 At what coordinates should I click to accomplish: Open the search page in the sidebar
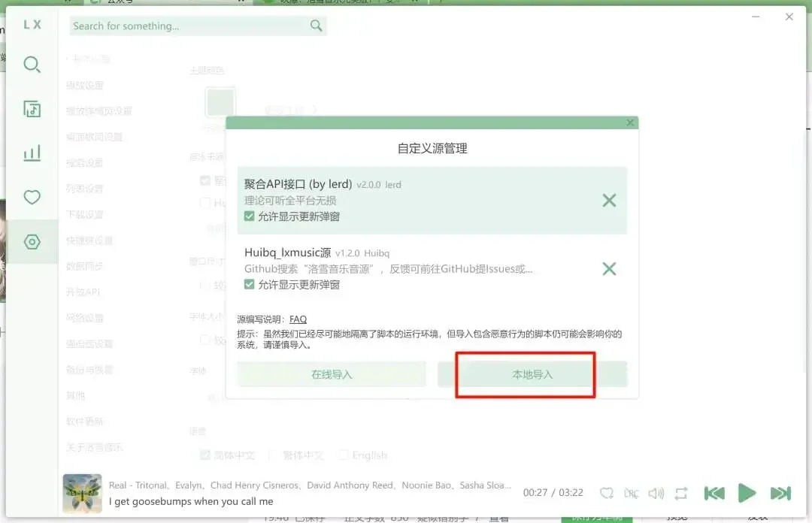pos(32,65)
